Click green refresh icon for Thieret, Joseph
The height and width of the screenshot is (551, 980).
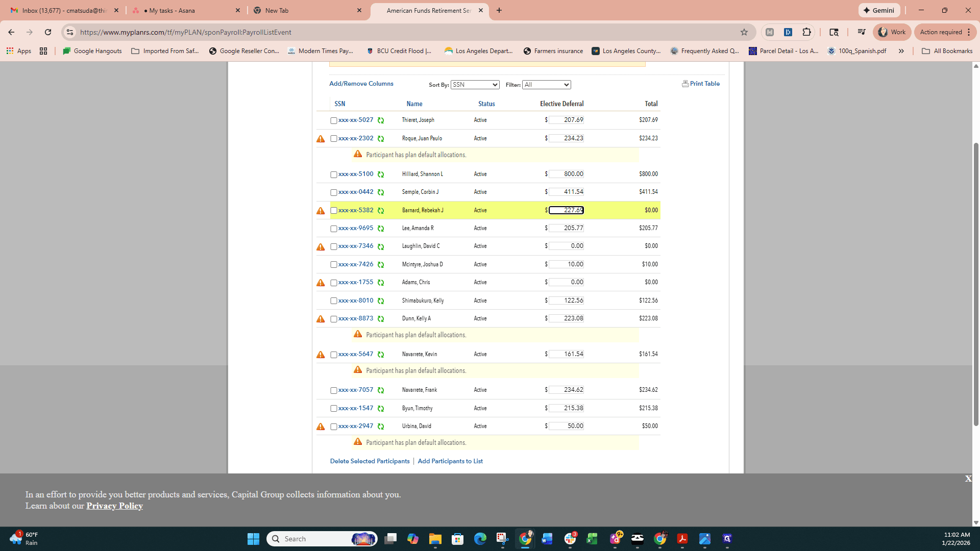click(381, 120)
